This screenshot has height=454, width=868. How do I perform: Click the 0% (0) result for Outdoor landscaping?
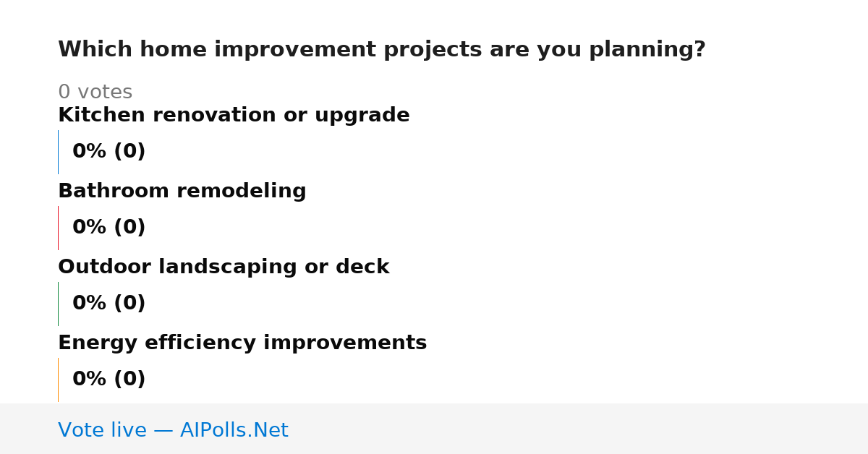coord(109,304)
